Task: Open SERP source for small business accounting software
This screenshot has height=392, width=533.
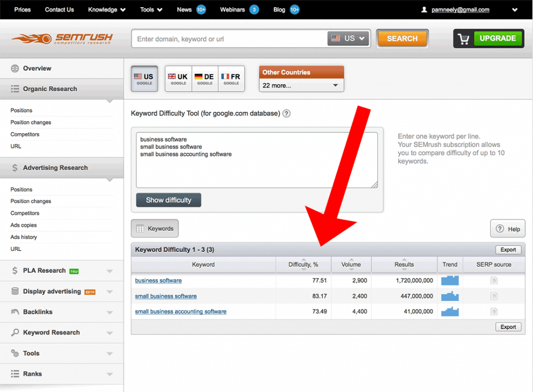Action: tap(494, 311)
